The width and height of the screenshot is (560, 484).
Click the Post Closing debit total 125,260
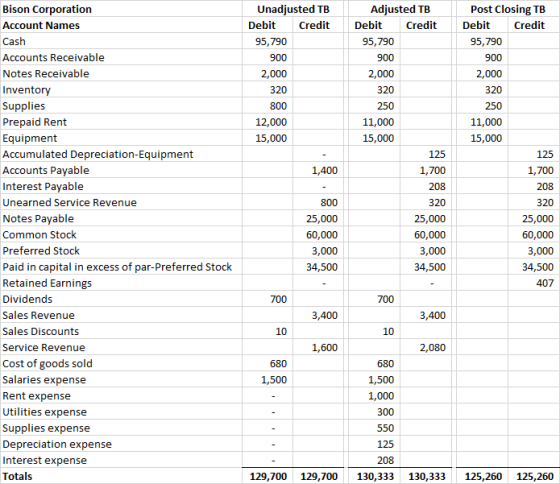tap(483, 476)
